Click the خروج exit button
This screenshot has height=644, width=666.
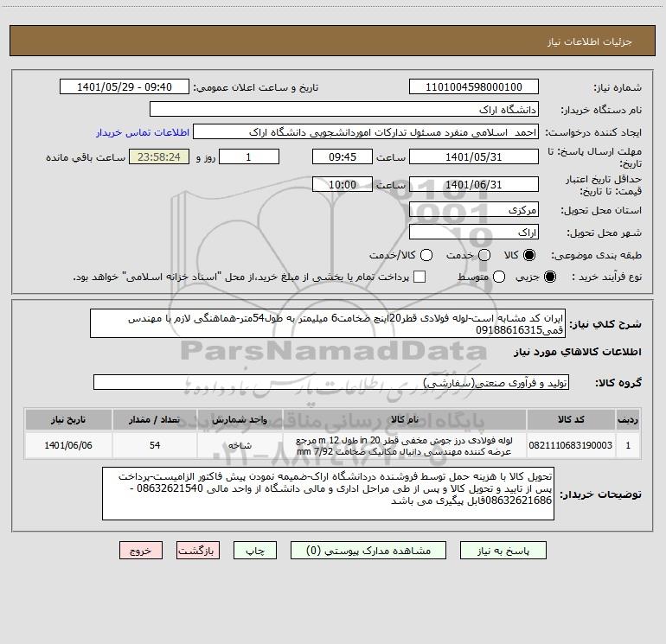point(141,551)
